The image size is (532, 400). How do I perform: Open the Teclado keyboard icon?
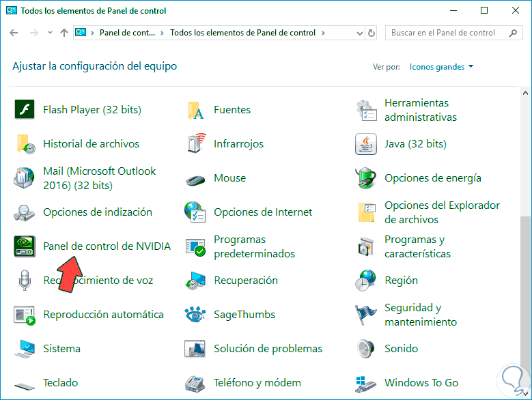[25, 386]
